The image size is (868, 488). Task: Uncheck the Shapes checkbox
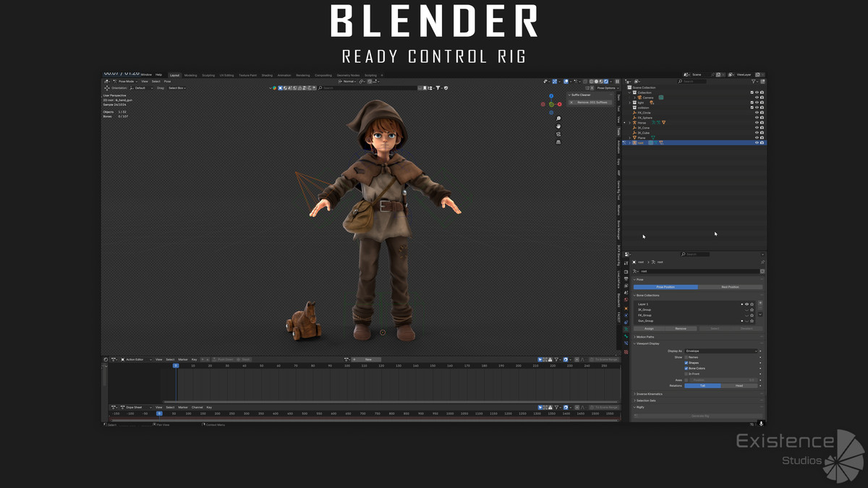686,363
